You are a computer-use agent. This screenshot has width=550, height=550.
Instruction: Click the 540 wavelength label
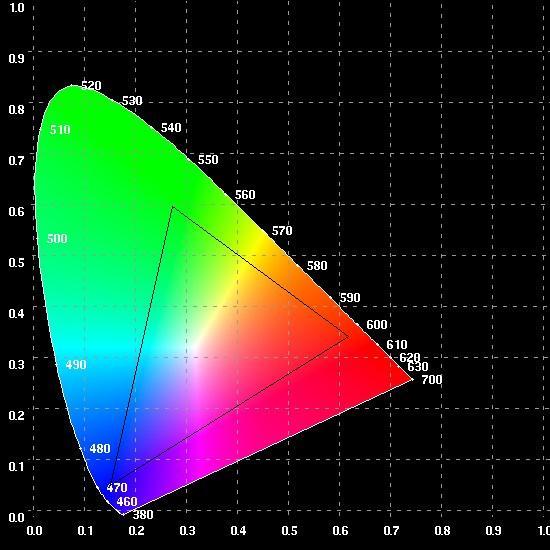[x=171, y=128]
